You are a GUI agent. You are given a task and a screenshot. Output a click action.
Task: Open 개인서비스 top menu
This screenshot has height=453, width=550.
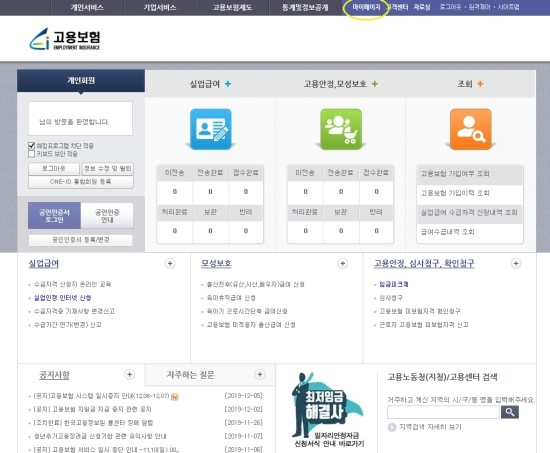87,7
